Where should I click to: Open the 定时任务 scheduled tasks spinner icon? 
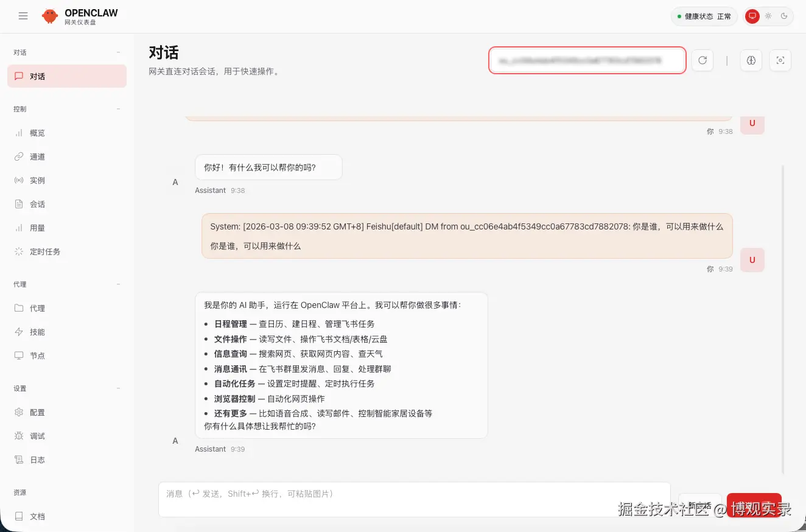click(19, 251)
